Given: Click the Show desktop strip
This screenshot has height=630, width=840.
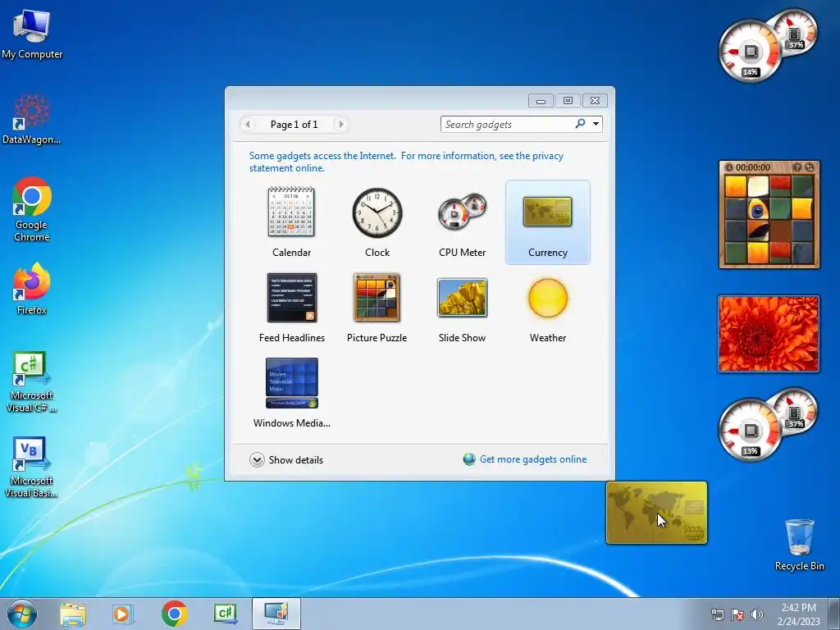Looking at the screenshot, I should 834,614.
